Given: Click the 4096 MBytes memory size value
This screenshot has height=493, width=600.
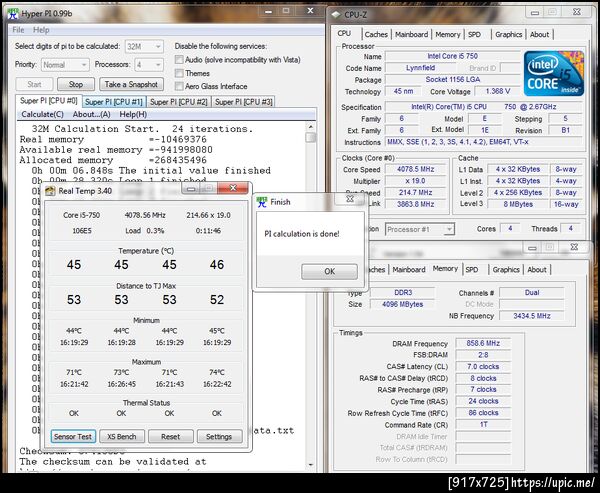Looking at the screenshot, I should click(403, 304).
